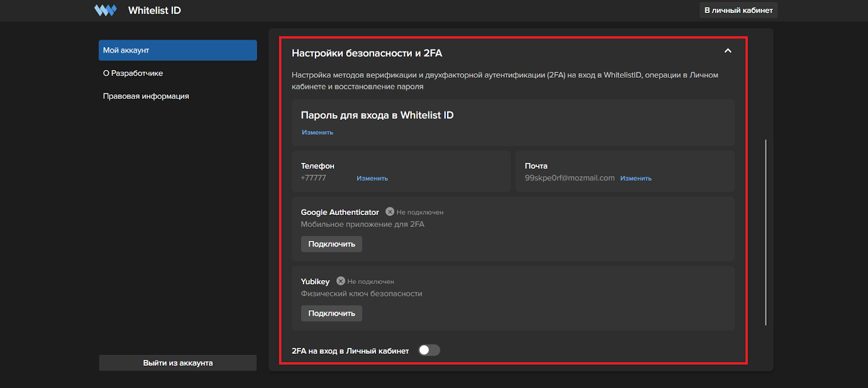Image resolution: width=868 pixels, height=388 pixels.
Task: Click the not-connected status icon beside Yubikey
Action: click(341, 281)
